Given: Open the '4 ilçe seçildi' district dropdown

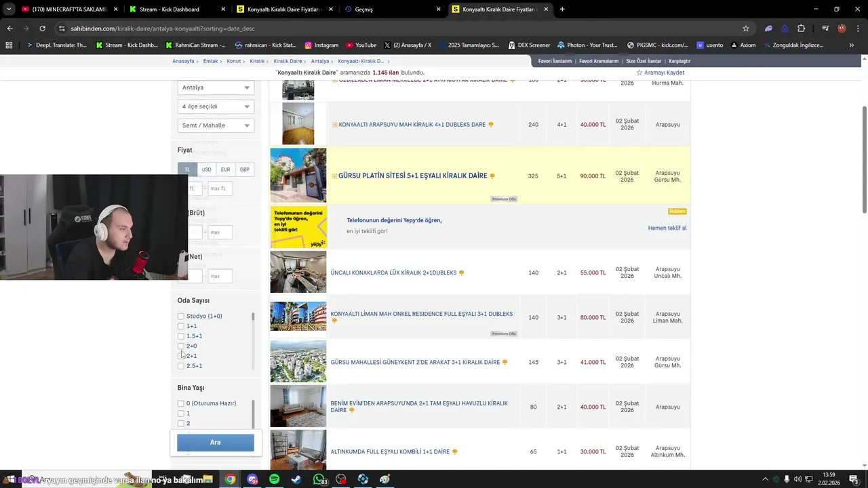Looking at the screenshot, I should 216,106.
